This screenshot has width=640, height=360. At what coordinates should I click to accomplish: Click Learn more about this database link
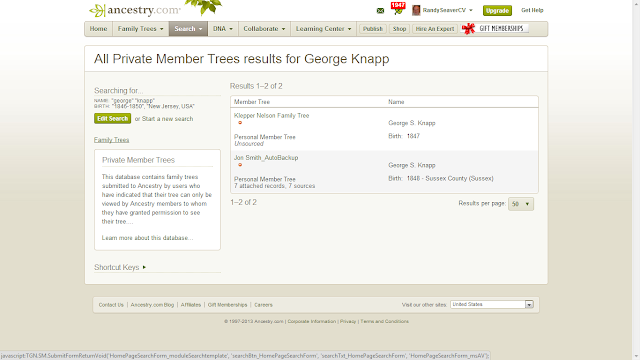tap(147, 238)
